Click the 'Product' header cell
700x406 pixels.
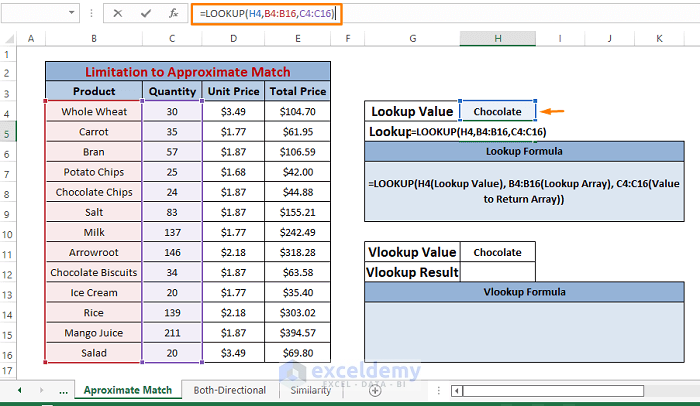pos(94,91)
